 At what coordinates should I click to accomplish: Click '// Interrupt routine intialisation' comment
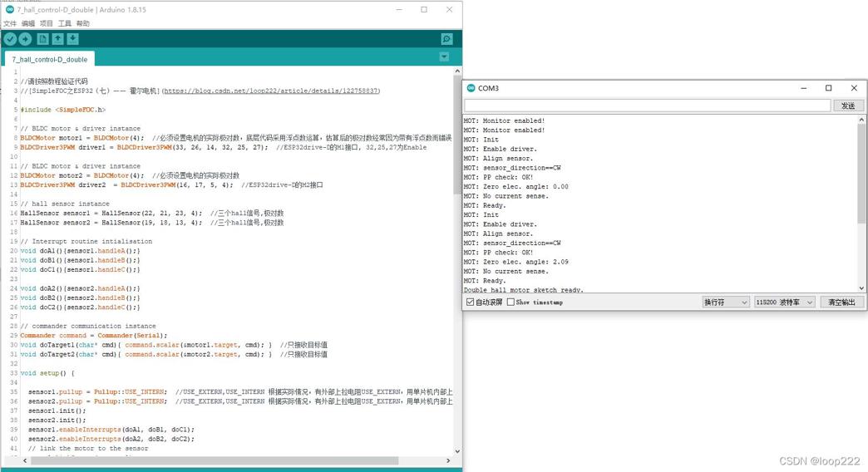(86, 241)
